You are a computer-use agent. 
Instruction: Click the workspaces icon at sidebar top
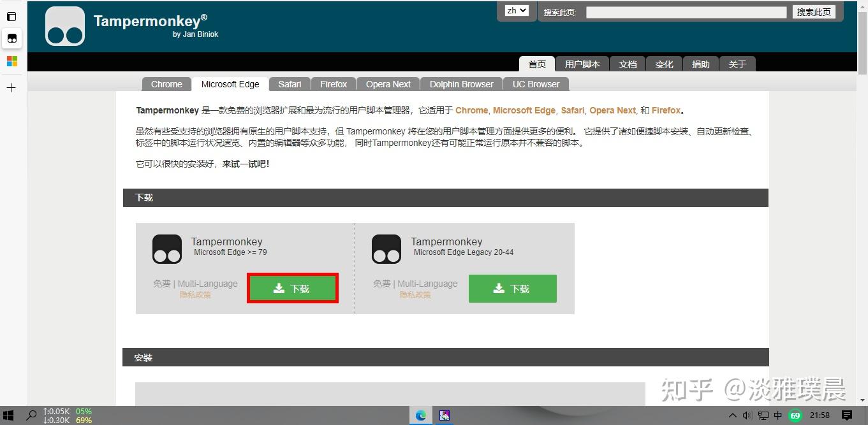[x=11, y=17]
